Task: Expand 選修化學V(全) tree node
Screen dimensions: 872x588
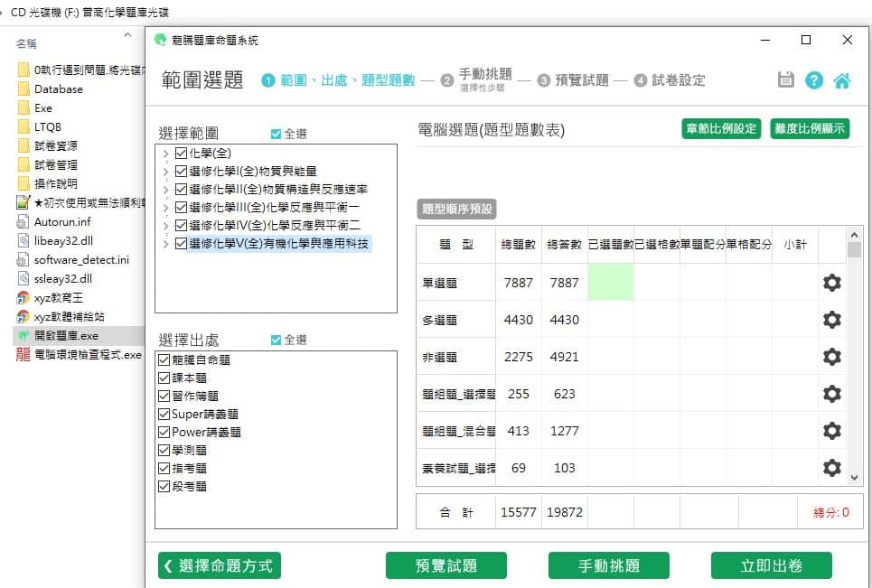Action: click(x=165, y=244)
